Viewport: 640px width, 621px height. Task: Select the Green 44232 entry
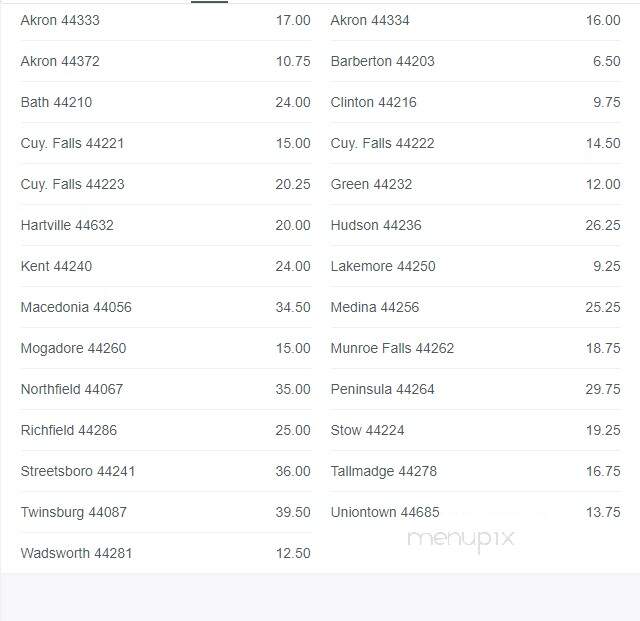coord(476,184)
